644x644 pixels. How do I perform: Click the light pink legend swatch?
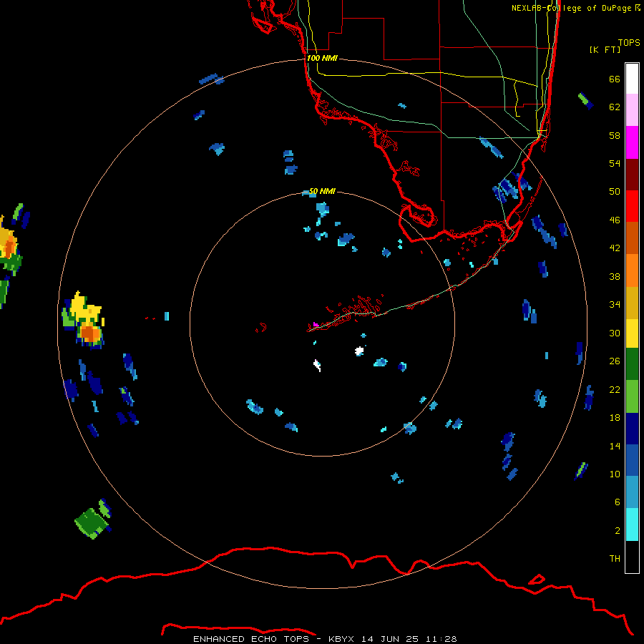coord(632,110)
